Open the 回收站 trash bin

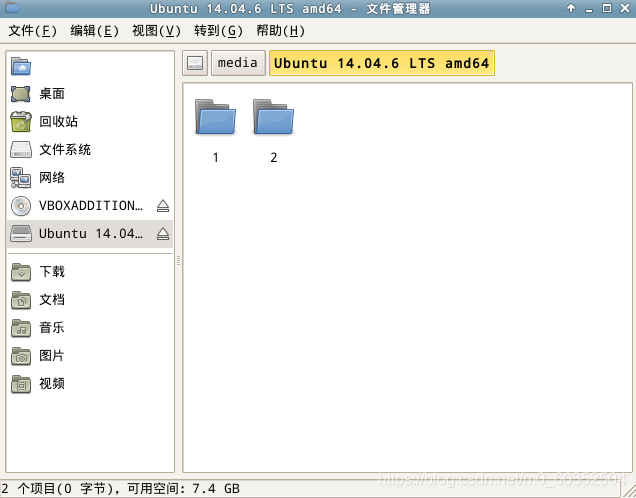pyautogui.click(x=90, y=121)
